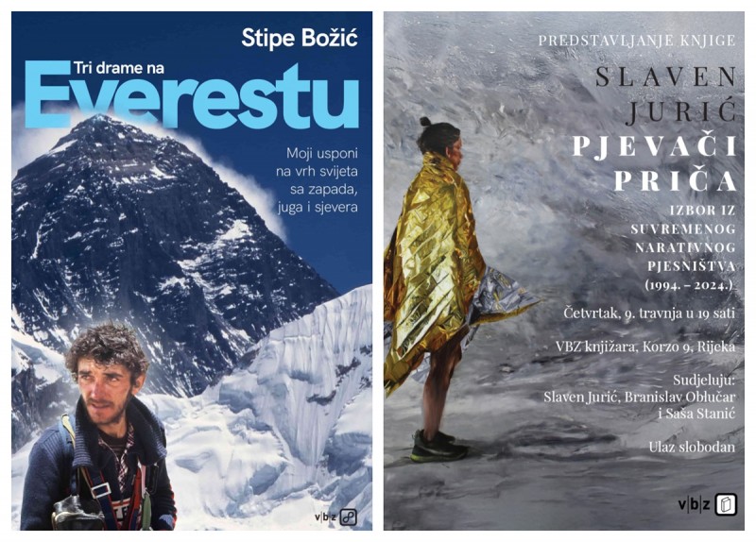Click the Slaven Jurić name heading
This screenshot has width=756, height=542.
[x=666, y=94]
